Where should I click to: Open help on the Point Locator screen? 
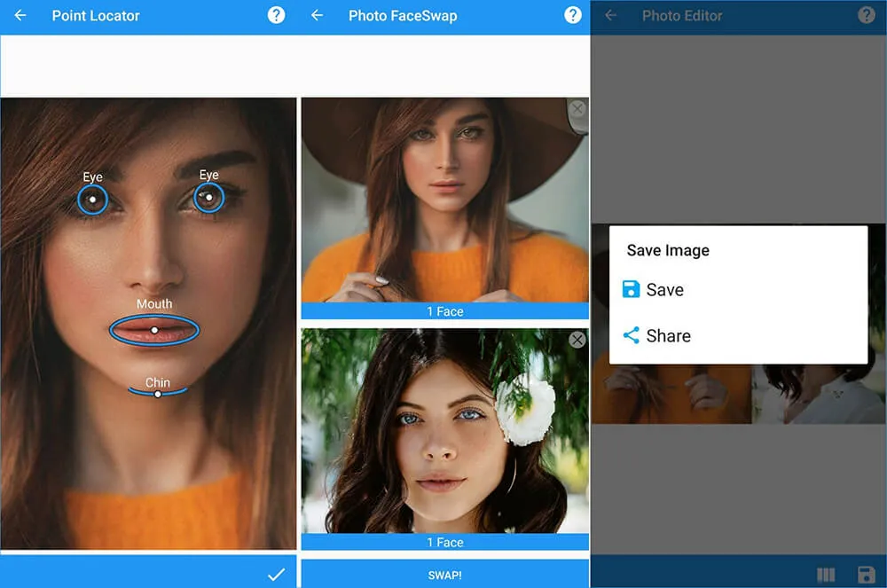coord(276,15)
